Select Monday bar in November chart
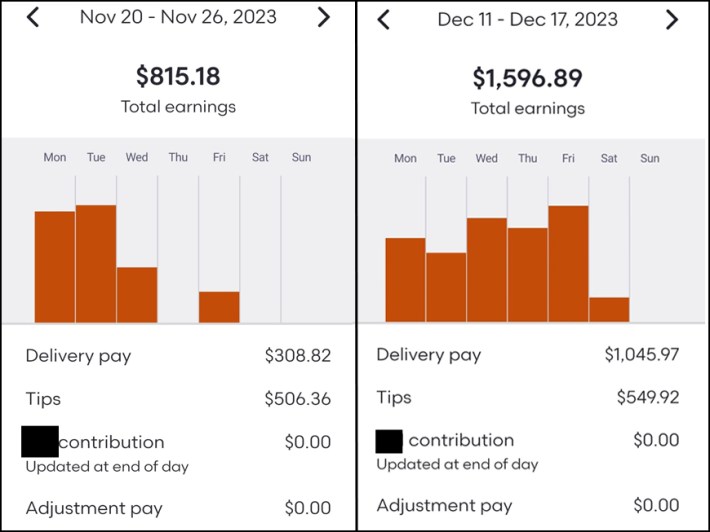This screenshot has width=710, height=532. click(x=55, y=266)
